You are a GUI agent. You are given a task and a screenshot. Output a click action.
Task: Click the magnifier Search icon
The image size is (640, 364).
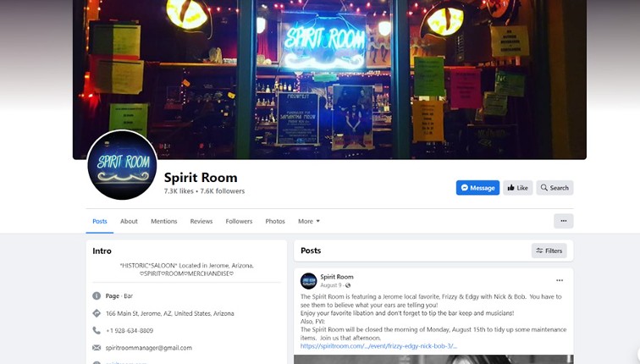tap(544, 188)
